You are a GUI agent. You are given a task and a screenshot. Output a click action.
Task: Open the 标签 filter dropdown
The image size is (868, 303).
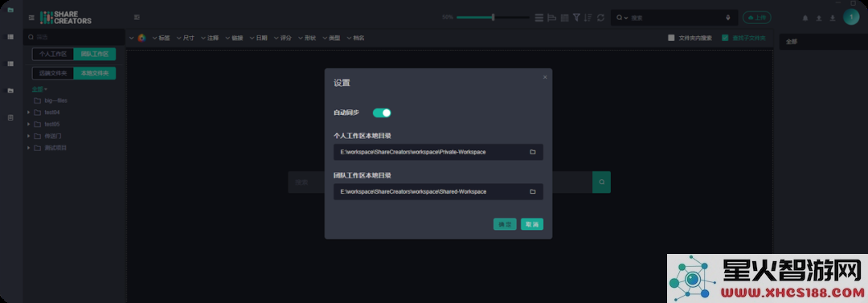click(161, 38)
